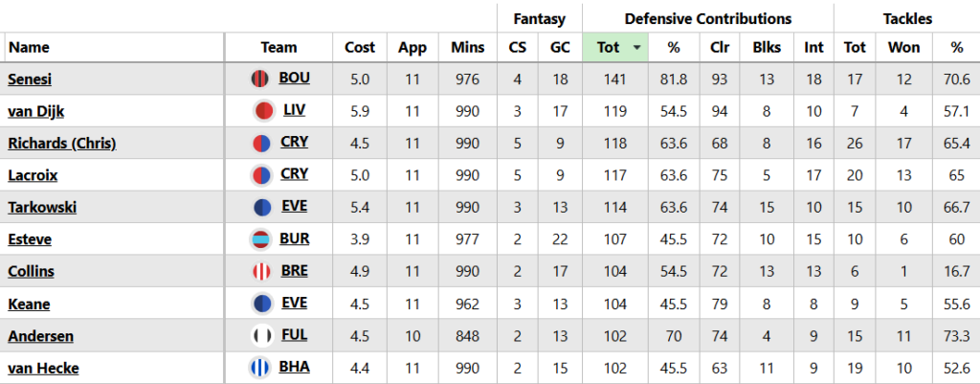Click the Bournemouth club badge icon
The height and width of the screenshot is (384, 980).
pyautogui.click(x=258, y=79)
